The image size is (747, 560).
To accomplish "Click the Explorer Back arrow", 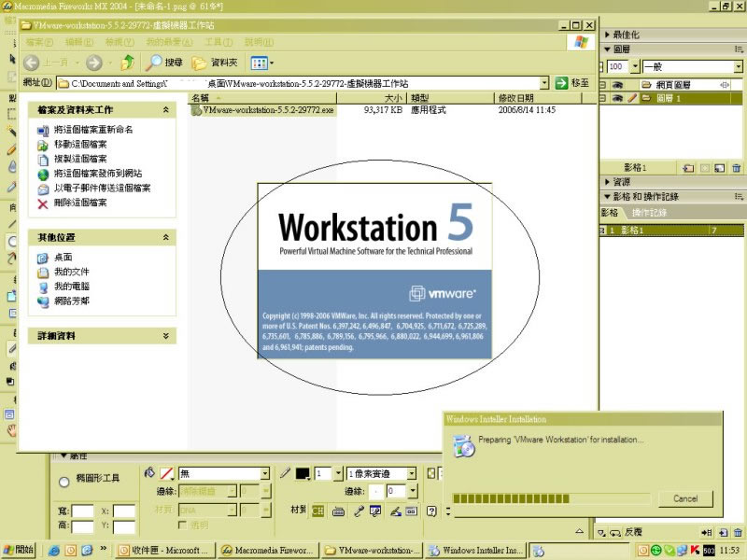I will pyautogui.click(x=32, y=63).
